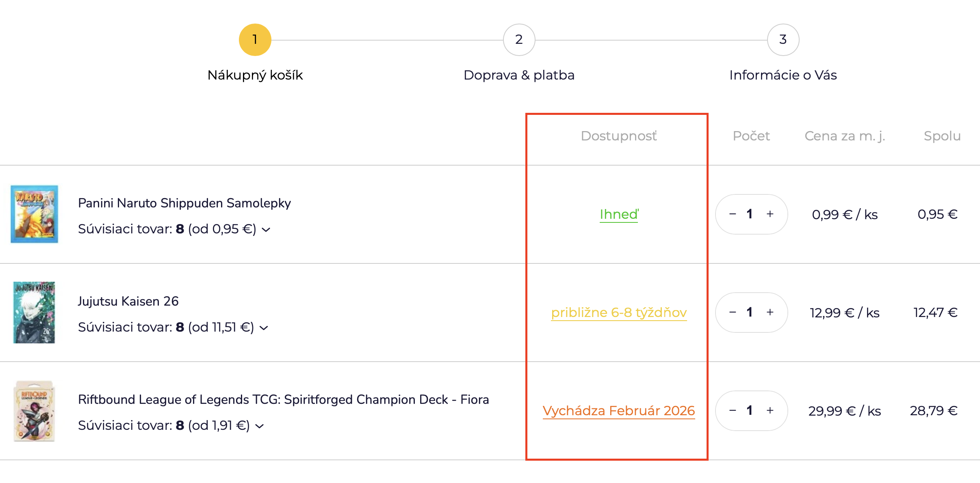Click plus button for Jujutsu Kaisen 26

coord(770,312)
